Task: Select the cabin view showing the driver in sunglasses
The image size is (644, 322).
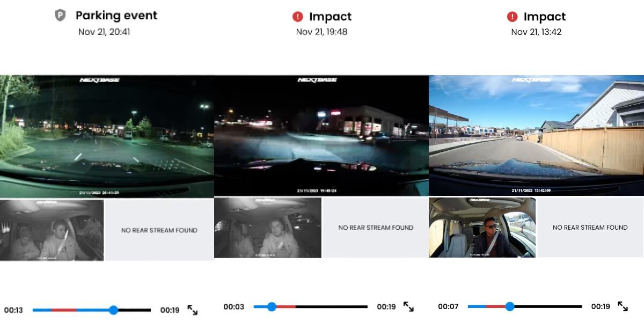Action: tap(482, 228)
